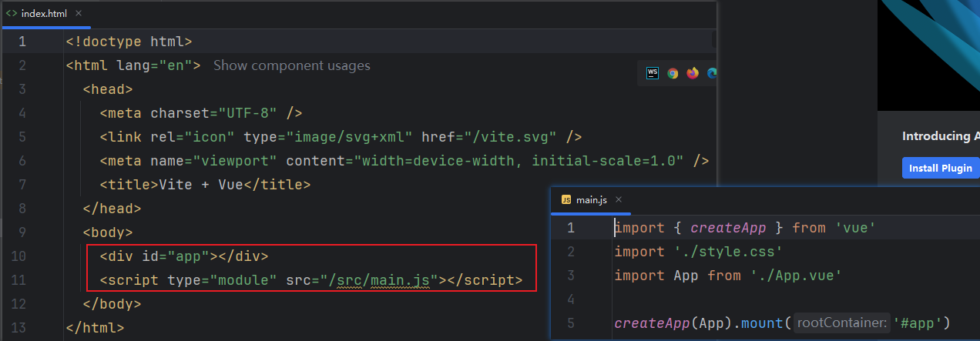Viewport: 980px width, 341px height.
Task: Click the closing </html> tag
Action: [x=95, y=328]
